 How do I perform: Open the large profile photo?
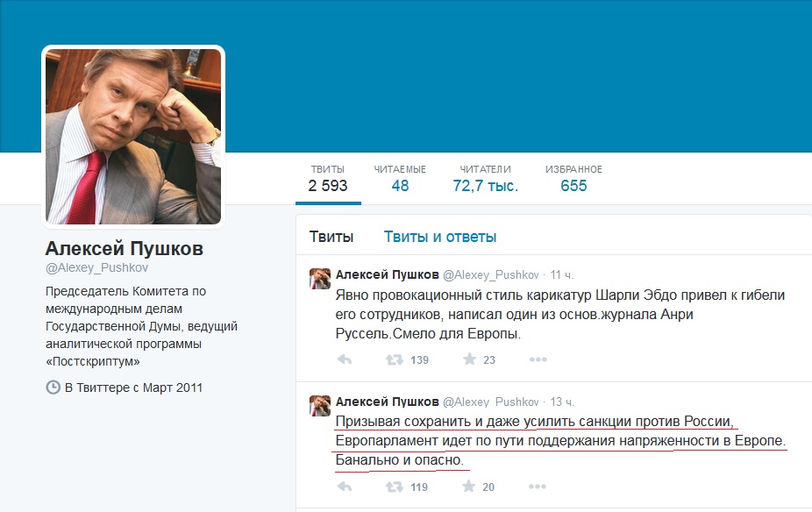tap(133, 137)
